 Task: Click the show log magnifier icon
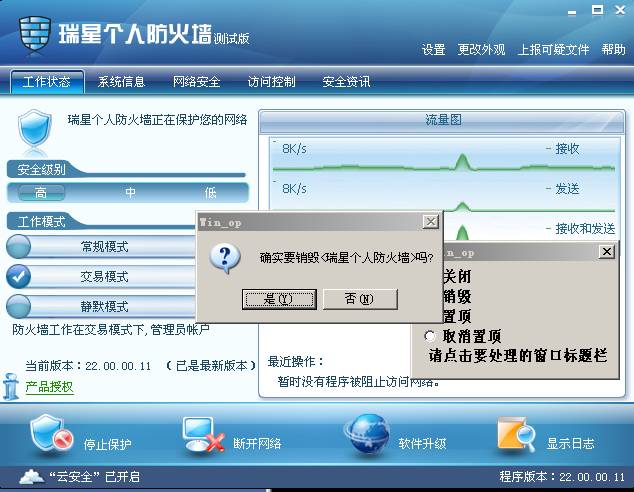tap(516, 435)
